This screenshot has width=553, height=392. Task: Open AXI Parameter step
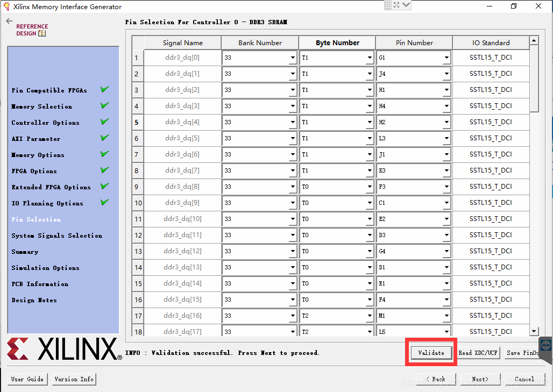pyautogui.click(x=36, y=139)
